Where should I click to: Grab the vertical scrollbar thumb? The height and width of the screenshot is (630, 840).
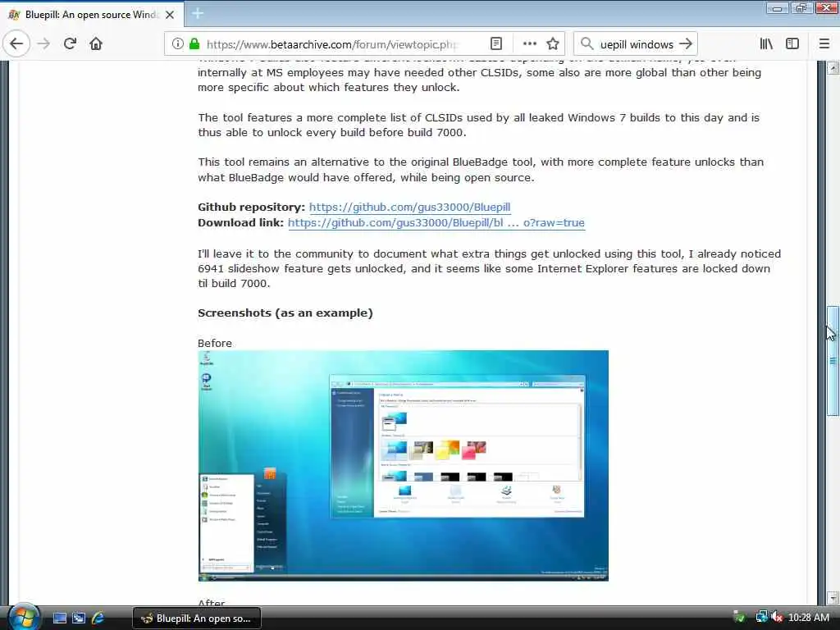(833, 361)
